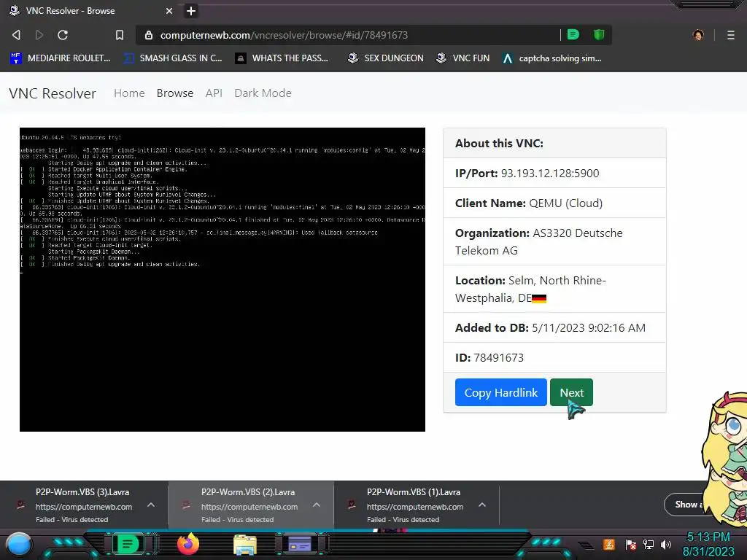Open the SMASH GLASS IN C... bookmark

[173, 58]
